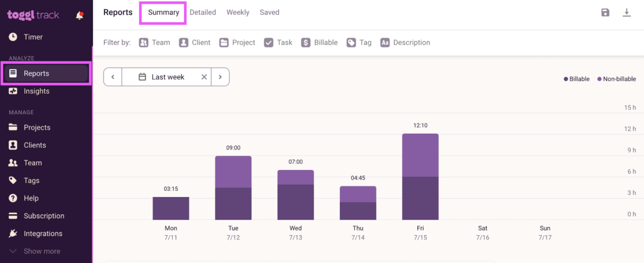Screen dimensions: 644x263
Task: Go to previous date period arrow
Action: point(113,77)
